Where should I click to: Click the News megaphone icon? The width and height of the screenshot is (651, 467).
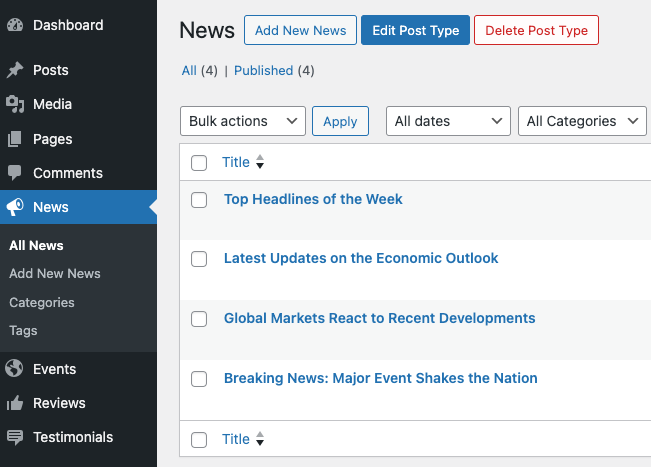15,207
